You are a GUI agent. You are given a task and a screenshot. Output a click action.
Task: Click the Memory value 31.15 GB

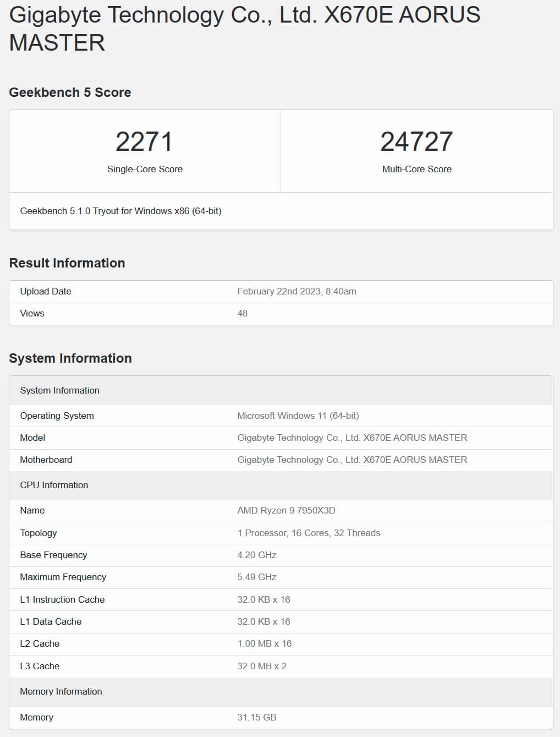point(256,717)
